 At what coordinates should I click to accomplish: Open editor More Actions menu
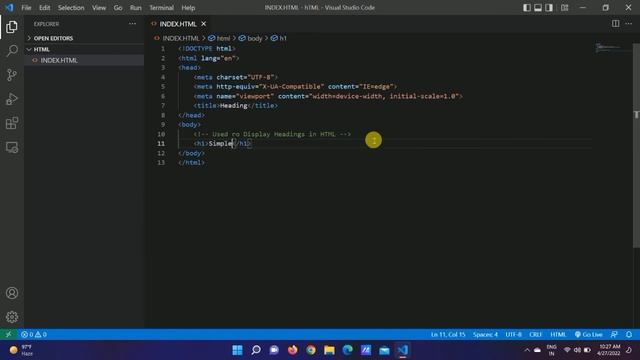coord(629,24)
